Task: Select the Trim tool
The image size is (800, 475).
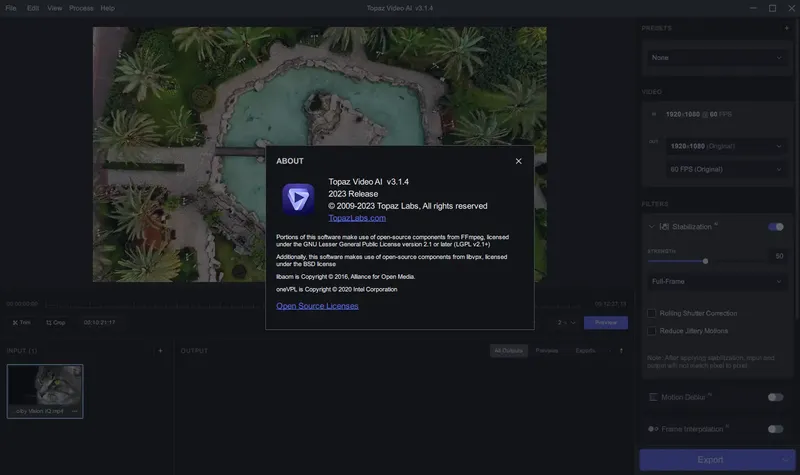Action: [x=21, y=322]
